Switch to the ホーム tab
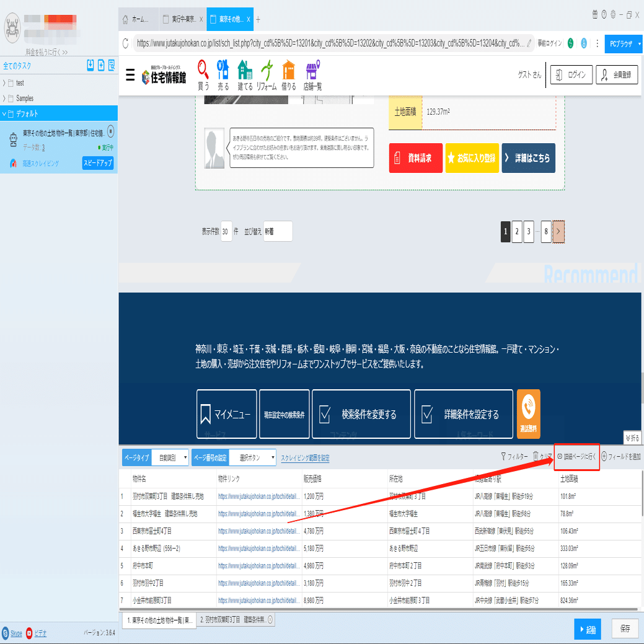The image size is (644, 644). pyautogui.click(x=138, y=19)
